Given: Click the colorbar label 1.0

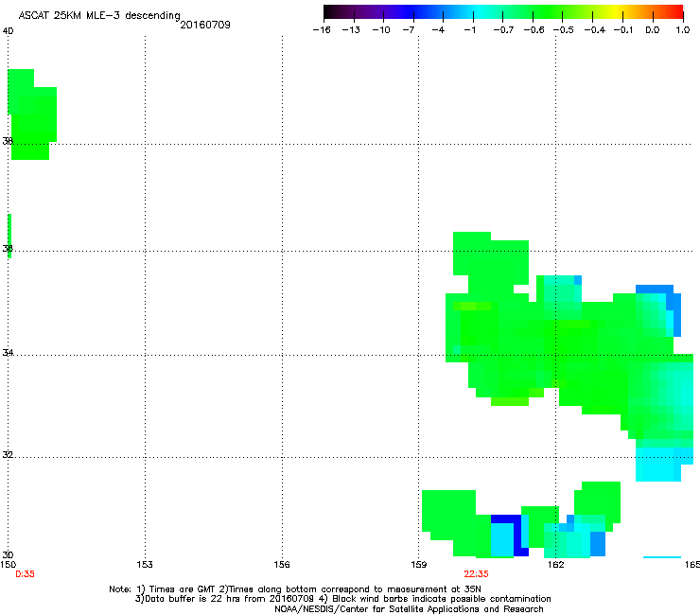Looking at the screenshot, I should click(x=683, y=30).
